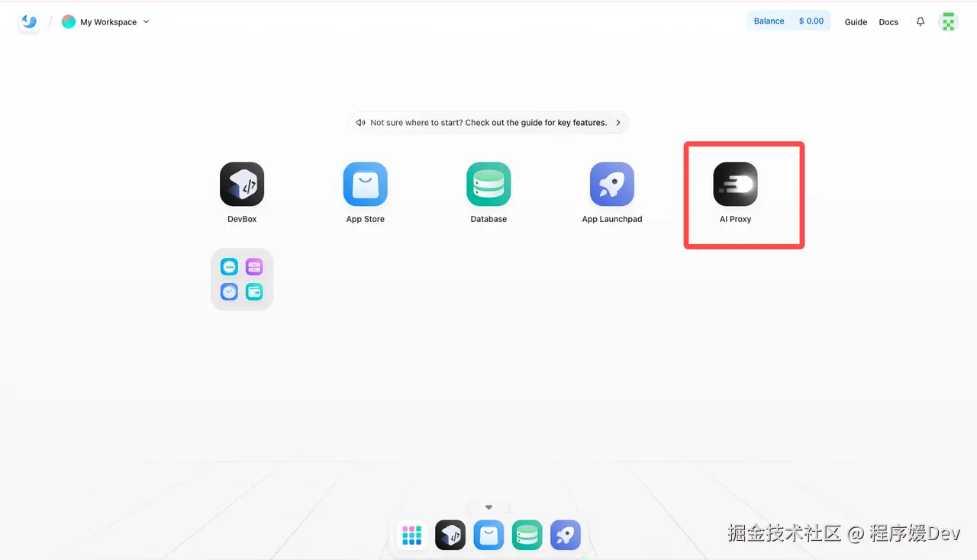The width and height of the screenshot is (977, 560).
Task: Click the workspace avatar circle
Action: [69, 21]
